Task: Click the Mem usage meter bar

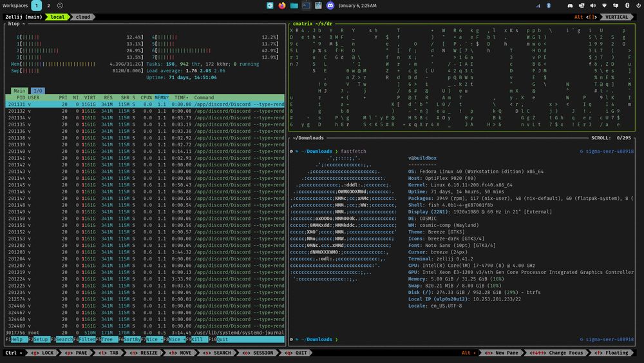Action: pyautogui.click(x=77, y=64)
